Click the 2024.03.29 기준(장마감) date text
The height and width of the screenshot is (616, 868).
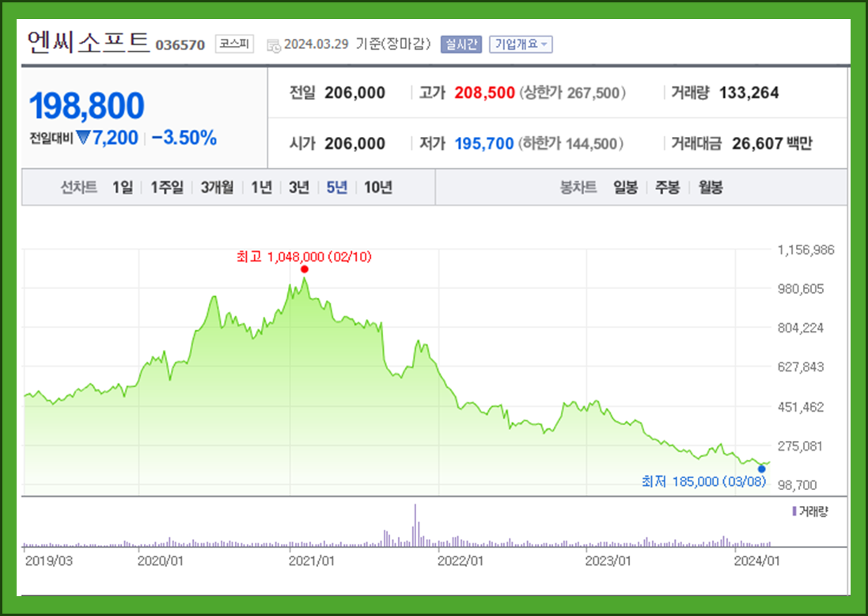tap(357, 44)
